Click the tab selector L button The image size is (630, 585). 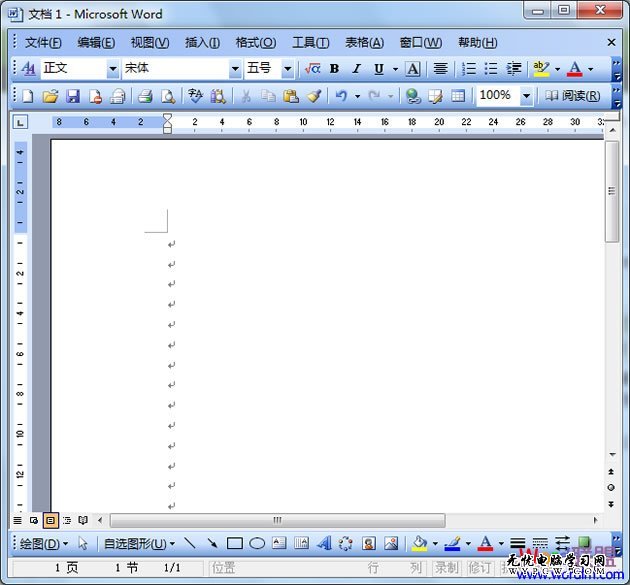pos(20,122)
